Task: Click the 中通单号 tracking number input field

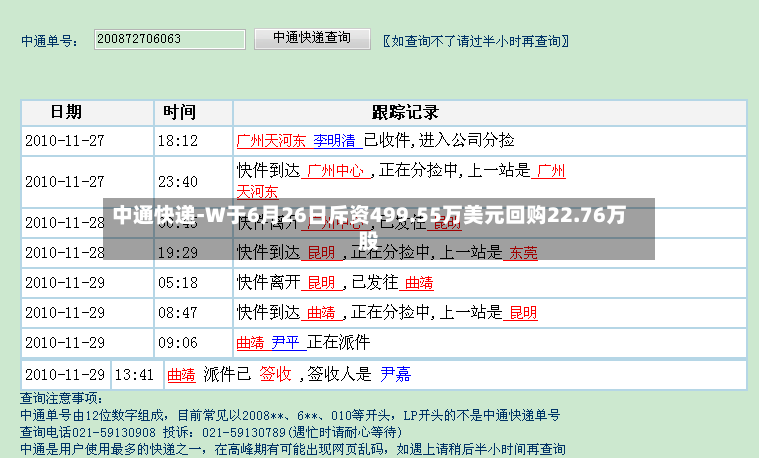Action: pos(169,39)
